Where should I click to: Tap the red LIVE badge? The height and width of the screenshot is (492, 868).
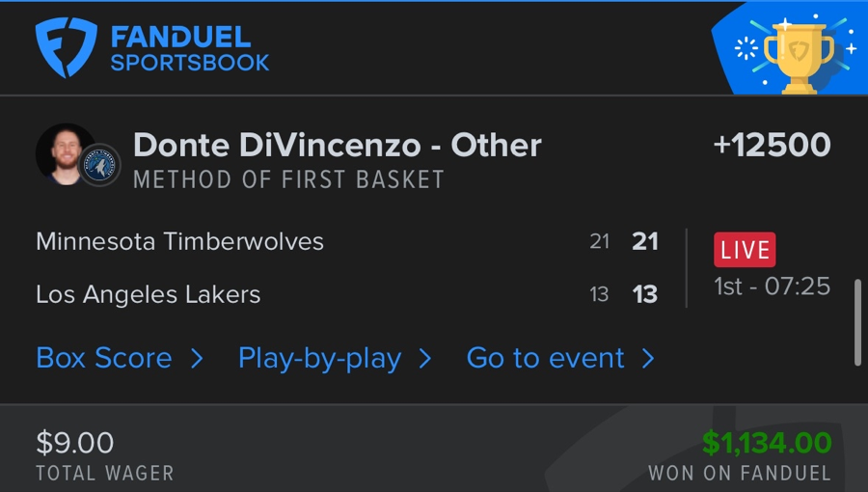coord(745,249)
